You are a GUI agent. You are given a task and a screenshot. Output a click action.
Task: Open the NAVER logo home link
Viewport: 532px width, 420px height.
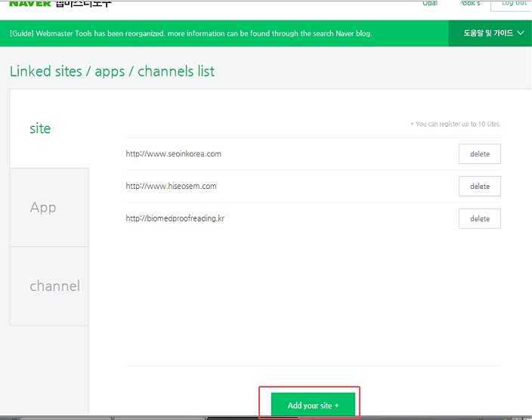(x=30, y=3)
